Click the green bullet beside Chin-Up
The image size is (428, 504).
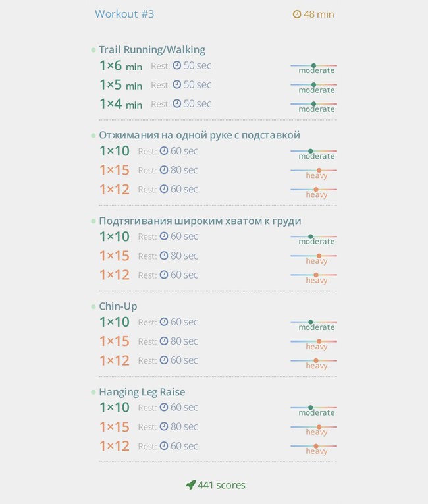pos(94,306)
